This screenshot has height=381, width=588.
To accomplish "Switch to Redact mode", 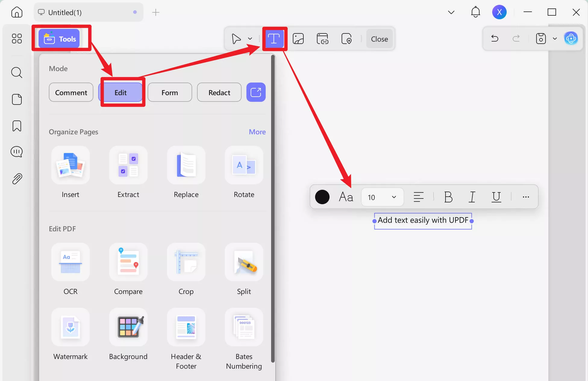I will [219, 92].
